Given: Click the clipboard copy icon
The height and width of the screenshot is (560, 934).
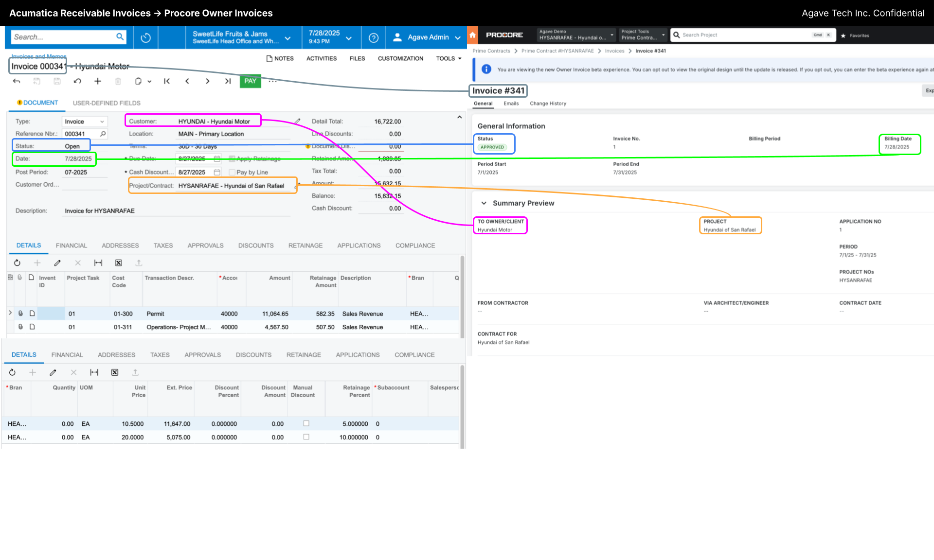Looking at the screenshot, I should click(138, 81).
